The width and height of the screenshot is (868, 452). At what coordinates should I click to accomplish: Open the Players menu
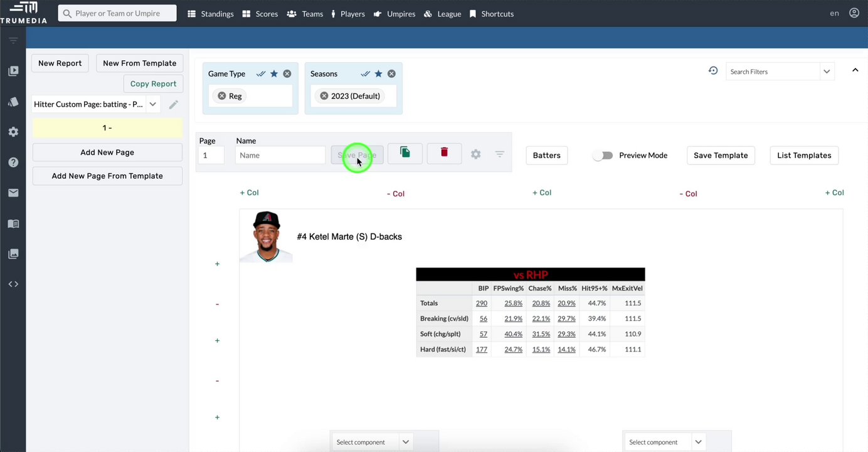348,14
